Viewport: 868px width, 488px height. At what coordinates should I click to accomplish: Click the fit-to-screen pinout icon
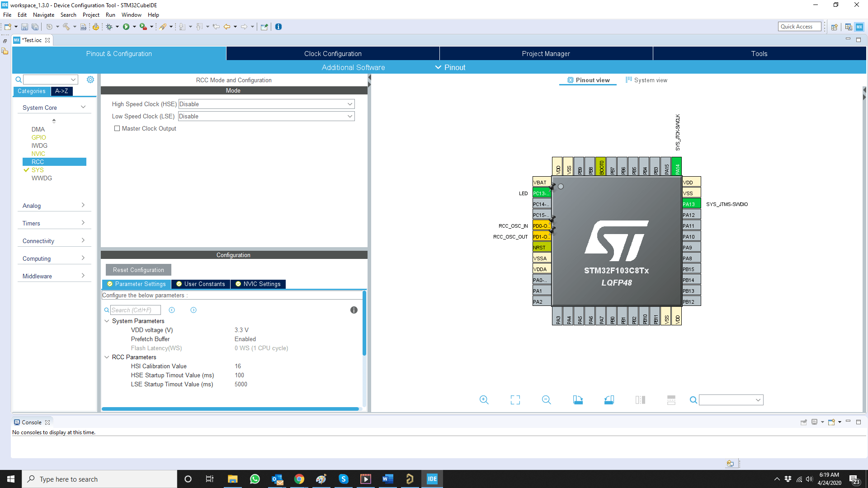coord(515,400)
